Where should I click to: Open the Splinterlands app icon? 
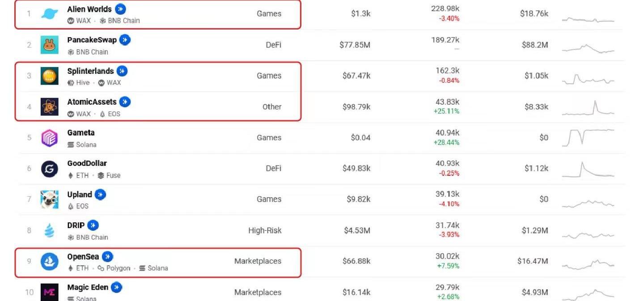49,76
